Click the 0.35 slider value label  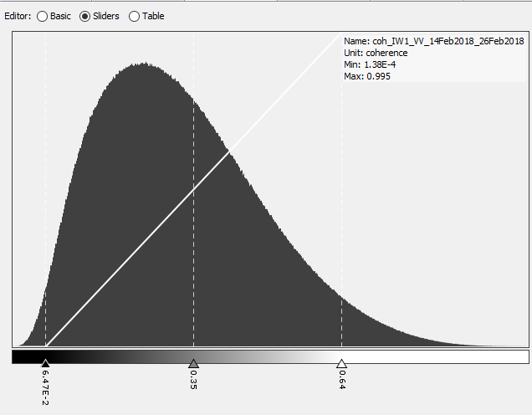(x=193, y=380)
